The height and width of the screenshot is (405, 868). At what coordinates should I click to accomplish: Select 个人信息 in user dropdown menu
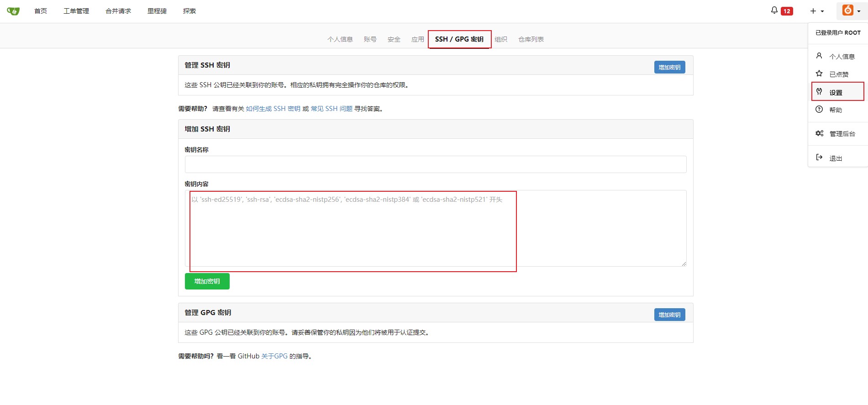pos(838,56)
